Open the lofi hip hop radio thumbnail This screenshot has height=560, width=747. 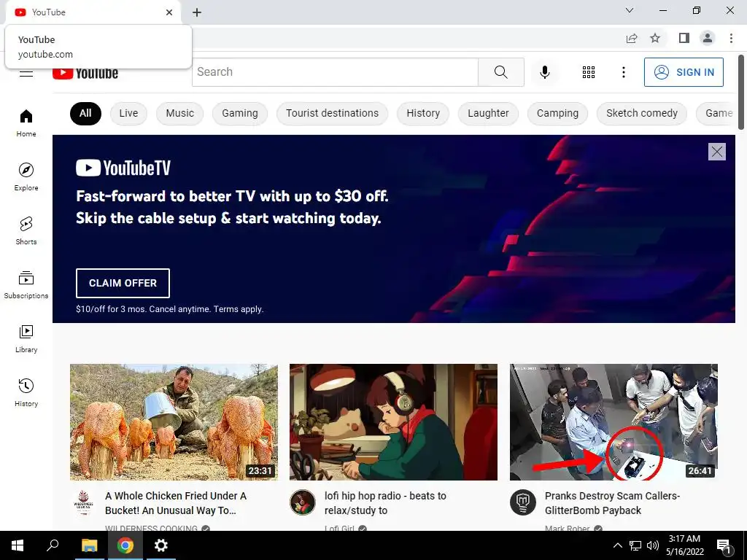pyautogui.click(x=393, y=422)
